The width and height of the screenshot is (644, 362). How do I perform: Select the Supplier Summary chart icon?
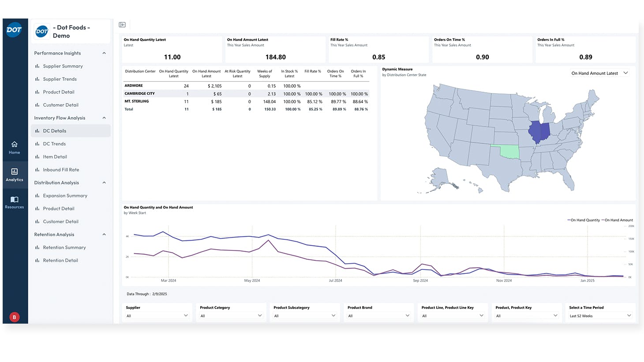[37, 66]
